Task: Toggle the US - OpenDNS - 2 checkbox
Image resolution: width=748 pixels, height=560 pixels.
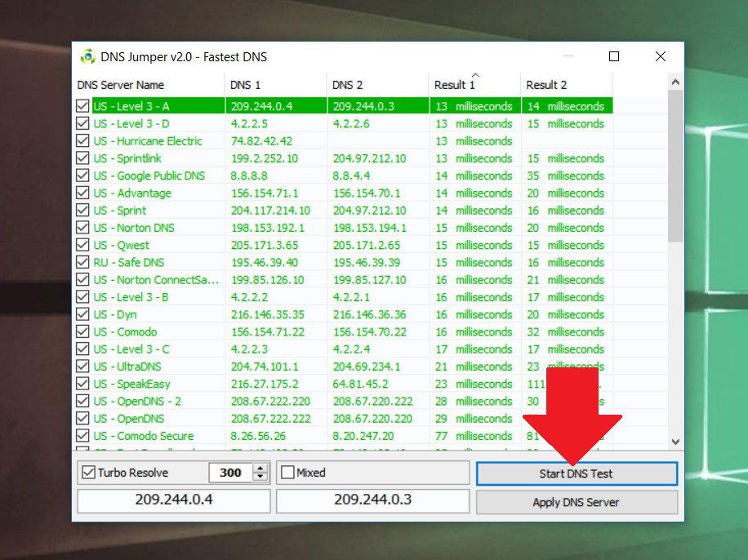Action: point(82,401)
